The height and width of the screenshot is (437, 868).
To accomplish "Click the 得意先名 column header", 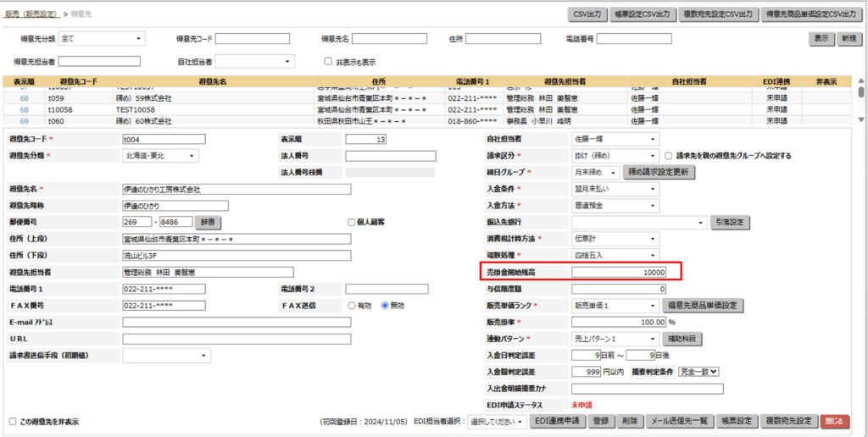I will [x=212, y=81].
